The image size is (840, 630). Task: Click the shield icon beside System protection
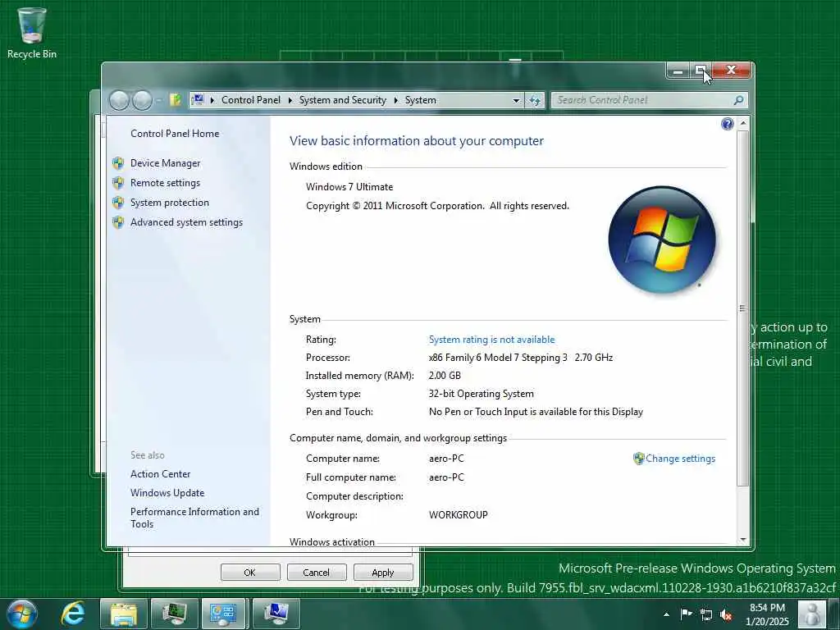118,203
